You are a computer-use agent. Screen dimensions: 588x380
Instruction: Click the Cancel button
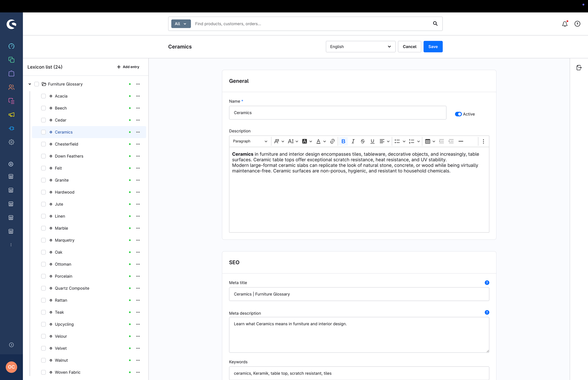tap(409, 46)
